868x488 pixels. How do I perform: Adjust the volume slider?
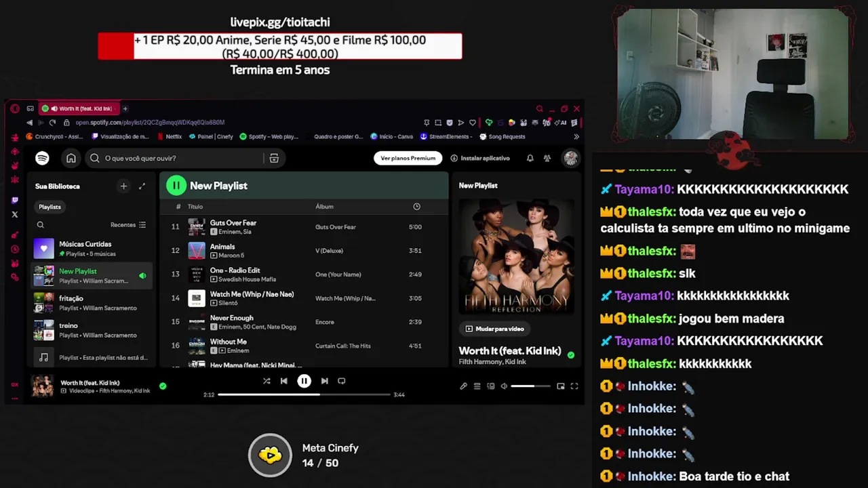[530, 386]
